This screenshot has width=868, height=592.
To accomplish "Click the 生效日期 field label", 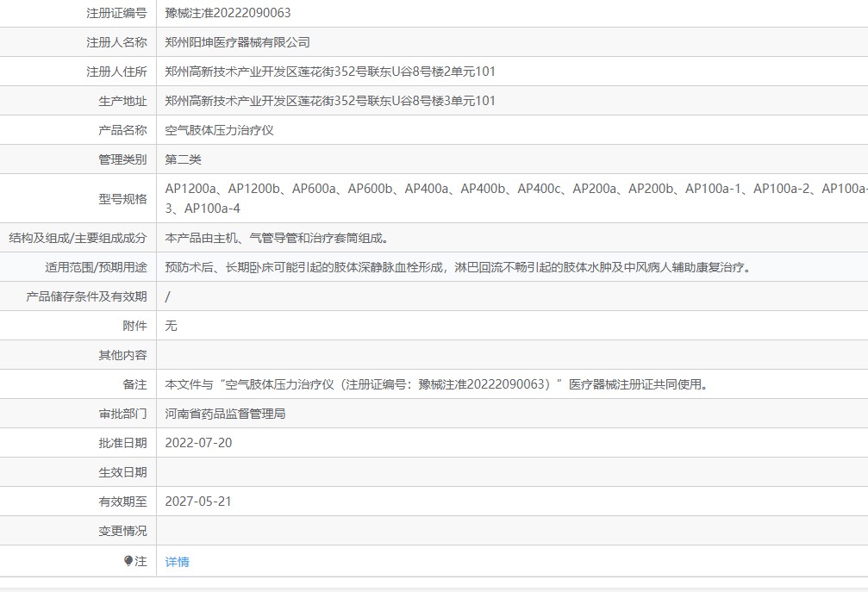I will click(x=123, y=472).
